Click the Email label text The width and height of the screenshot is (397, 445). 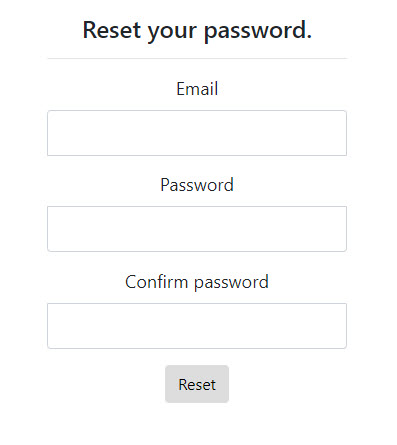(197, 89)
